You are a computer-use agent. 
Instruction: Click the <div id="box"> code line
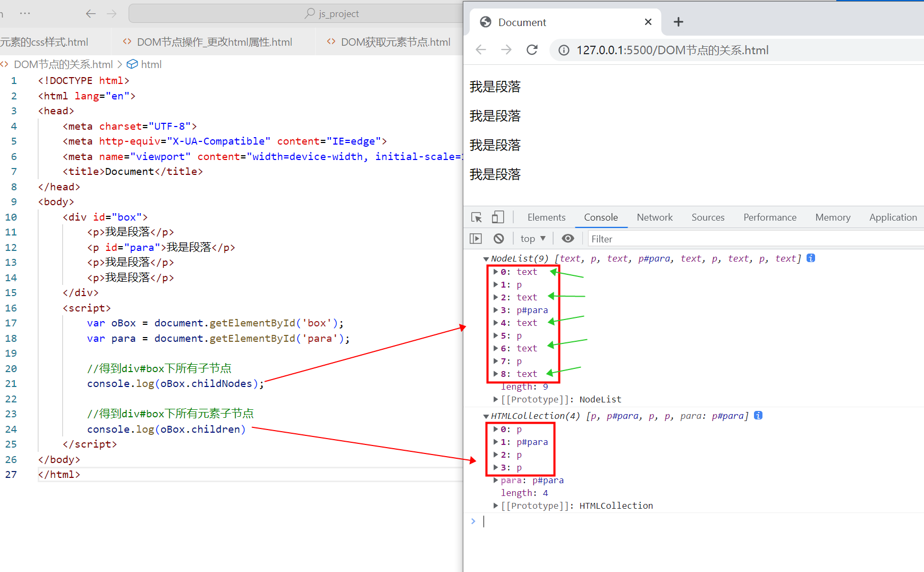click(x=105, y=217)
